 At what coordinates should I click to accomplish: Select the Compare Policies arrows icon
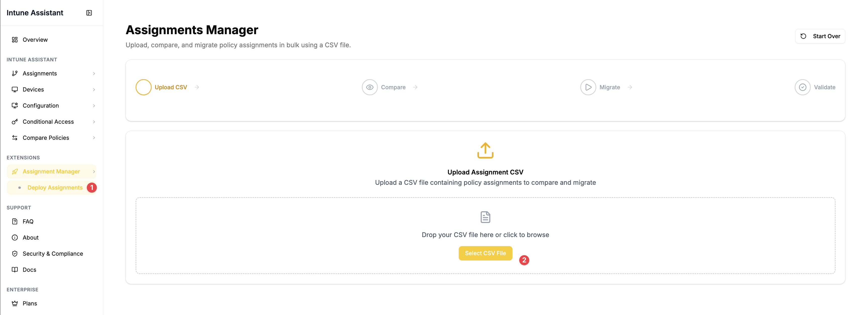pos(15,138)
